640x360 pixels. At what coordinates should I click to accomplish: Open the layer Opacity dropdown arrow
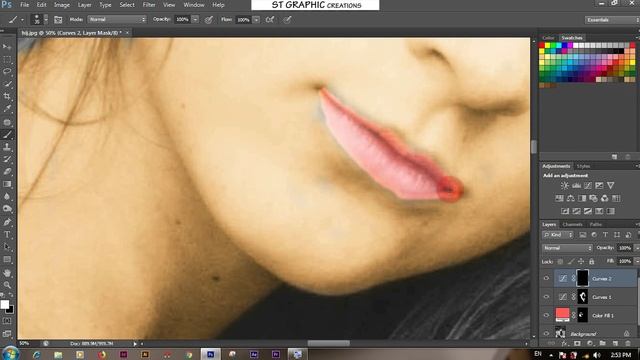pos(636,248)
